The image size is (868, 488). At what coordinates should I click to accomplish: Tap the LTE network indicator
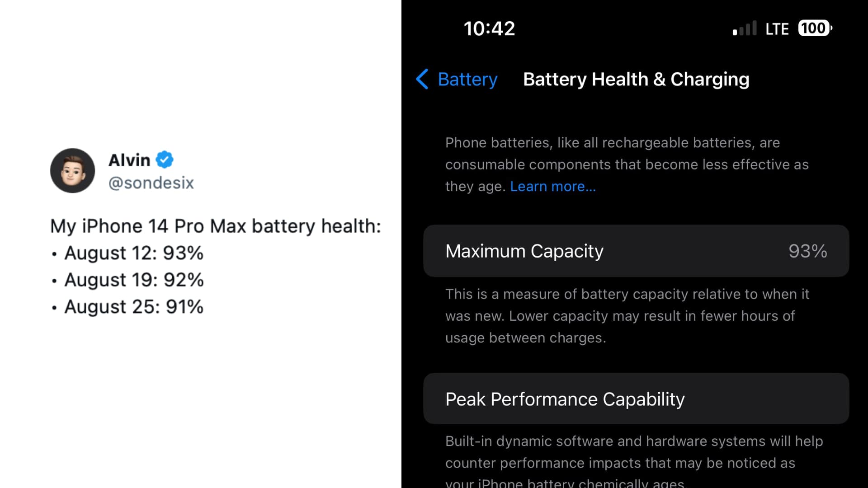click(777, 29)
